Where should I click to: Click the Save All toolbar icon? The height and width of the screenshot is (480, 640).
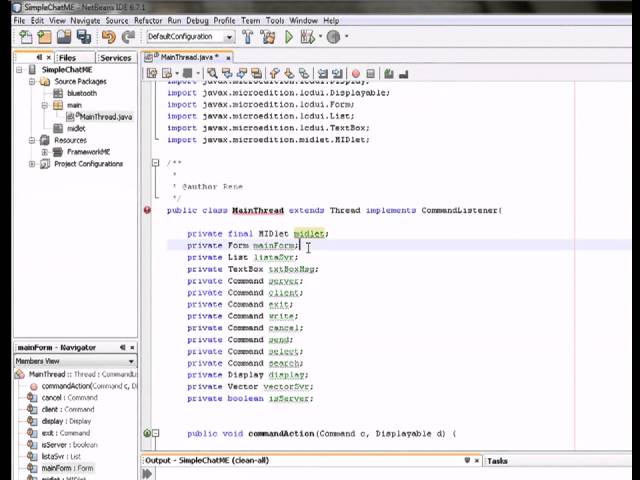(x=84, y=37)
